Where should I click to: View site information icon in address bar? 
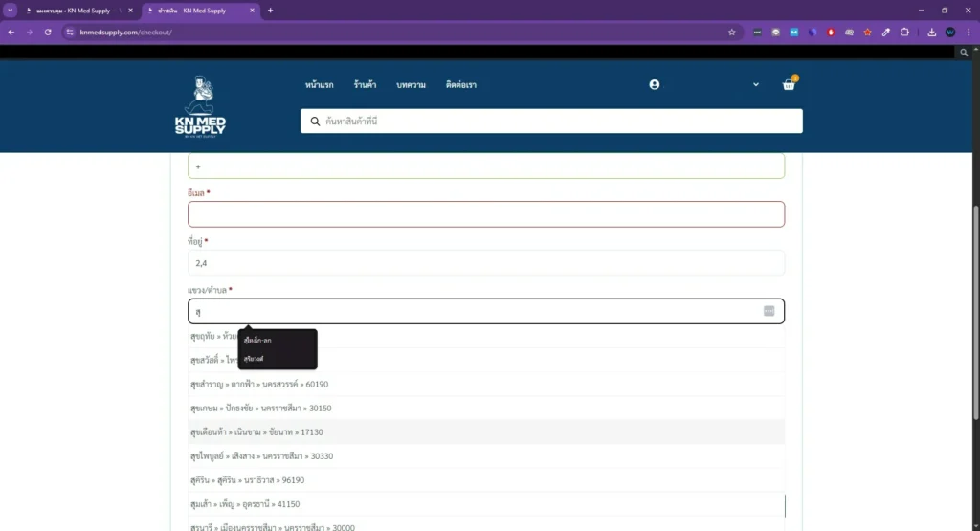[70, 32]
